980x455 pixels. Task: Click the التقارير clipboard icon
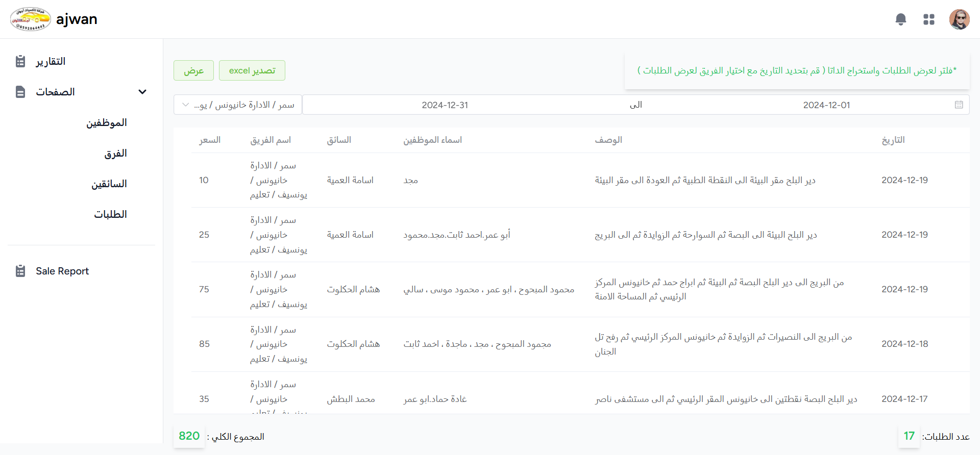(20, 61)
